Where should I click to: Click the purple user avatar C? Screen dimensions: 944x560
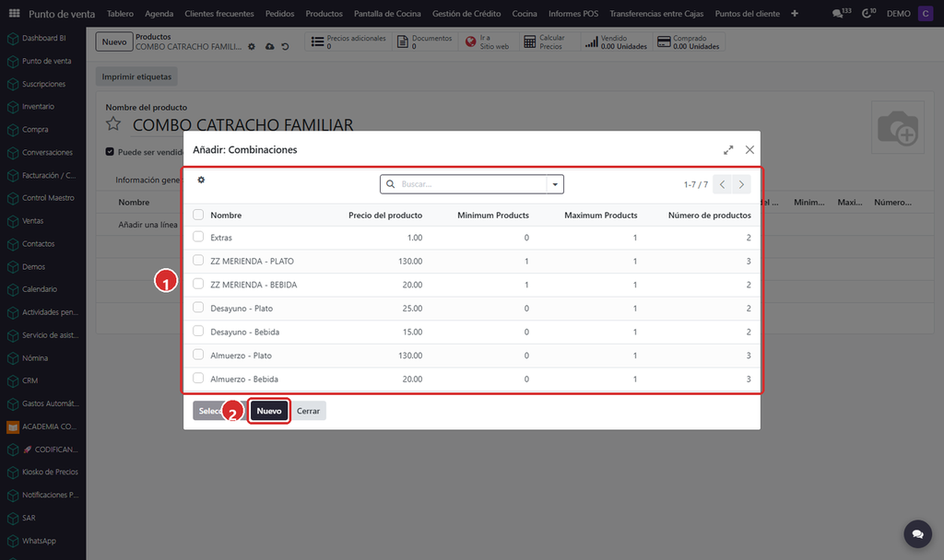(x=926, y=13)
